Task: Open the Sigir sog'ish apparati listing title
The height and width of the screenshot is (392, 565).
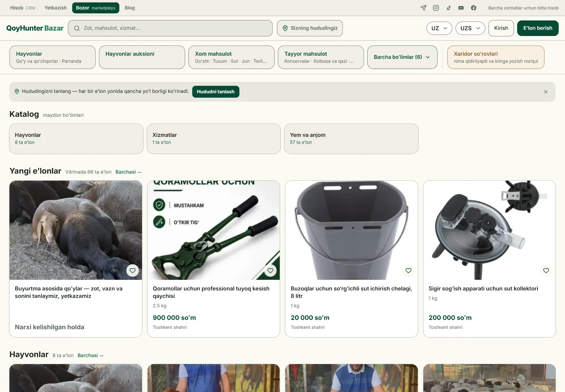Action: tap(483, 289)
